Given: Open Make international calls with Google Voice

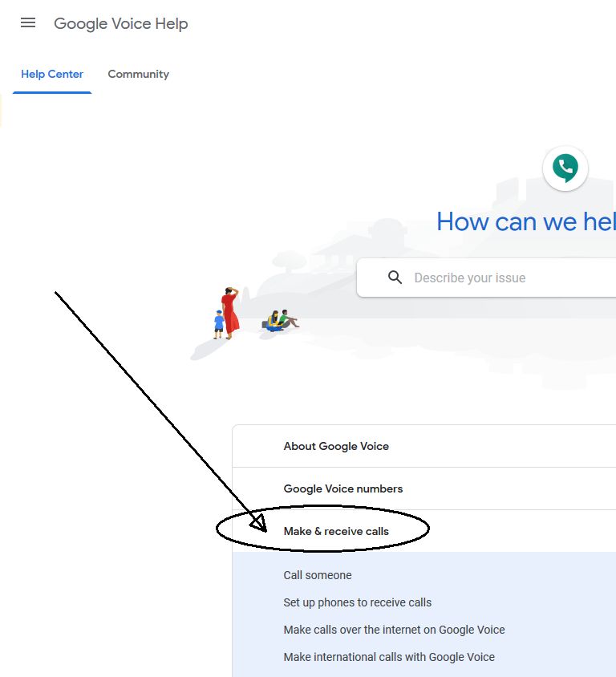Looking at the screenshot, I should tap(389, 657).
